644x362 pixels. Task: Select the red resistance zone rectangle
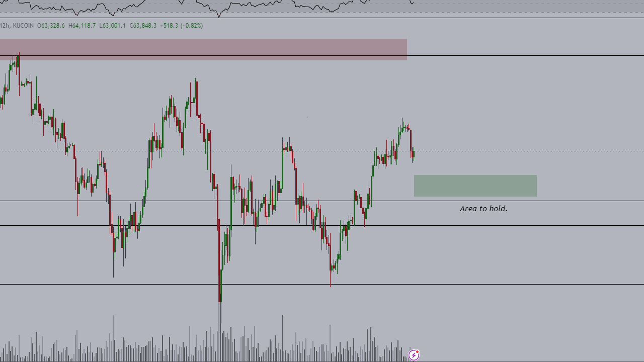[x=203, y=49]
